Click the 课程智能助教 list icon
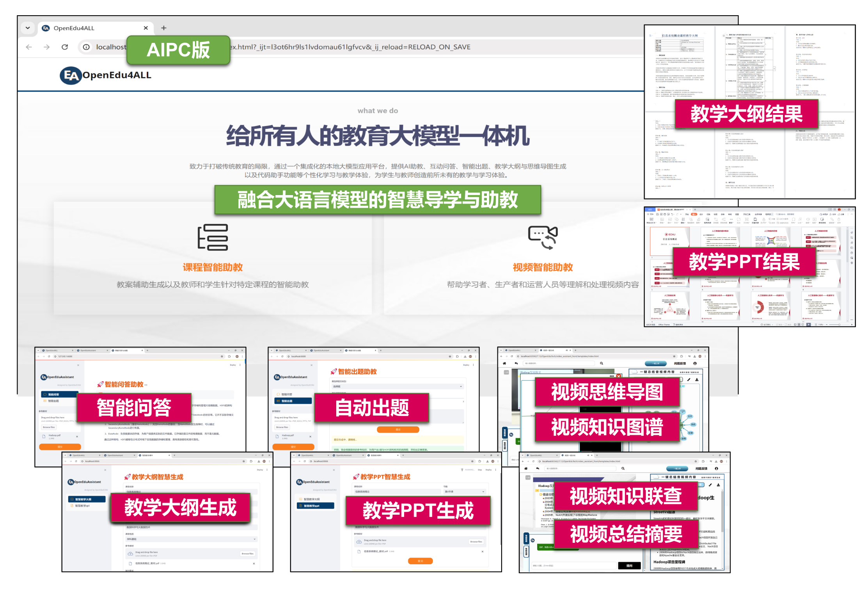This screenshot has width=868, height=590. [x=213, y=237]
